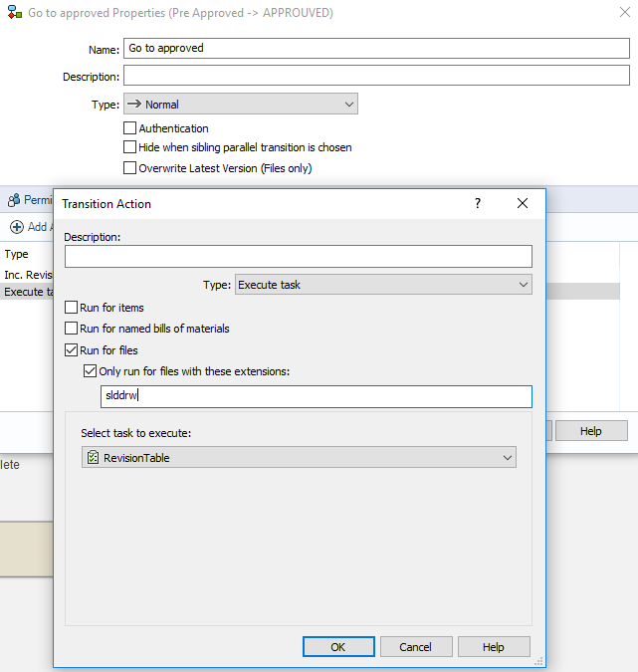Open the Normal transition type dropdown
Viewport: 638px width, 672px height.
[240, 105]
